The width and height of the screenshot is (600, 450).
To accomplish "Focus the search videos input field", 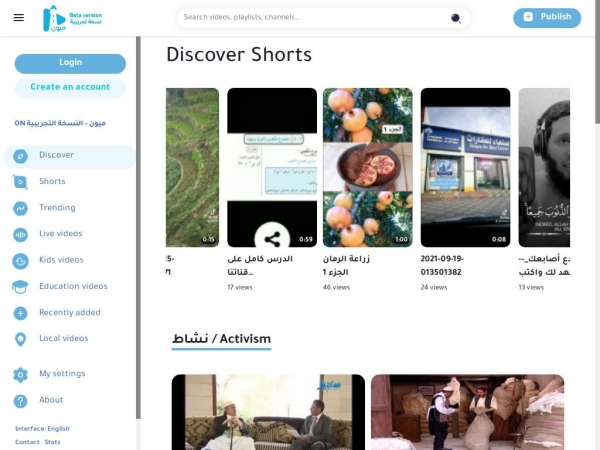I will 314,18.
